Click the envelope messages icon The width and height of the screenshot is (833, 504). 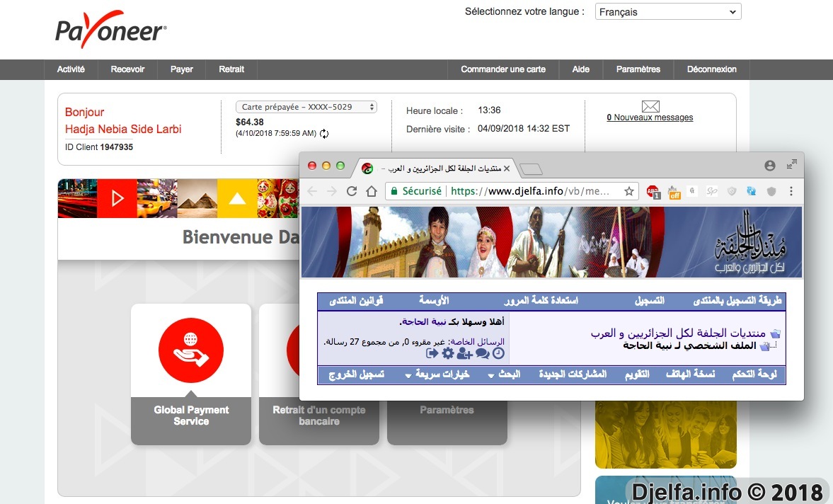point(650,106)
